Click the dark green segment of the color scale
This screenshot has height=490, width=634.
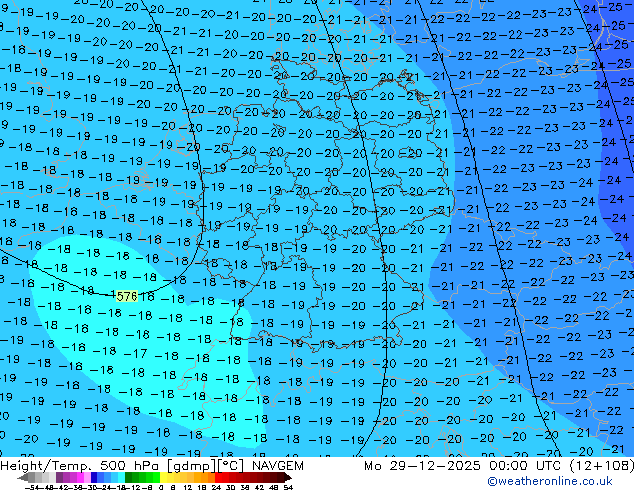coord(129,477)
